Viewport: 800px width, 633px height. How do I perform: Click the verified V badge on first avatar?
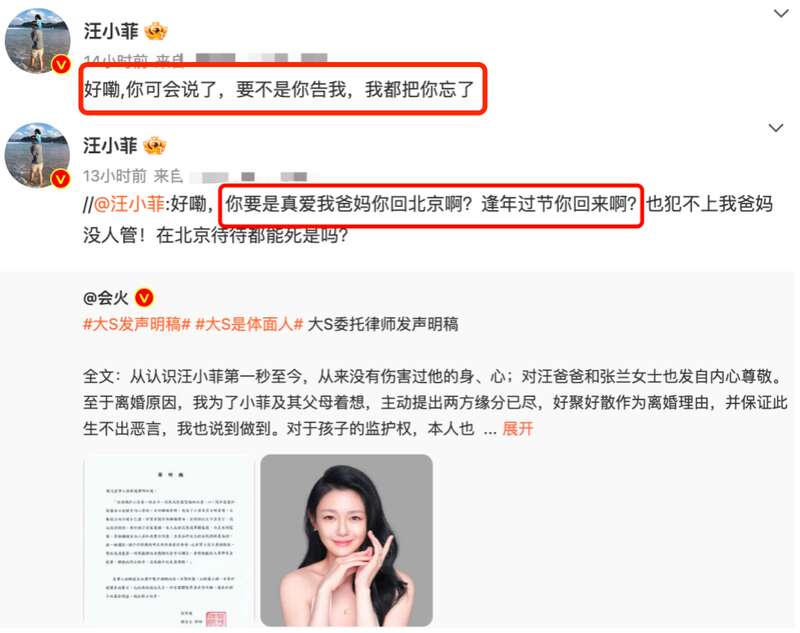(x=61, y=64)
